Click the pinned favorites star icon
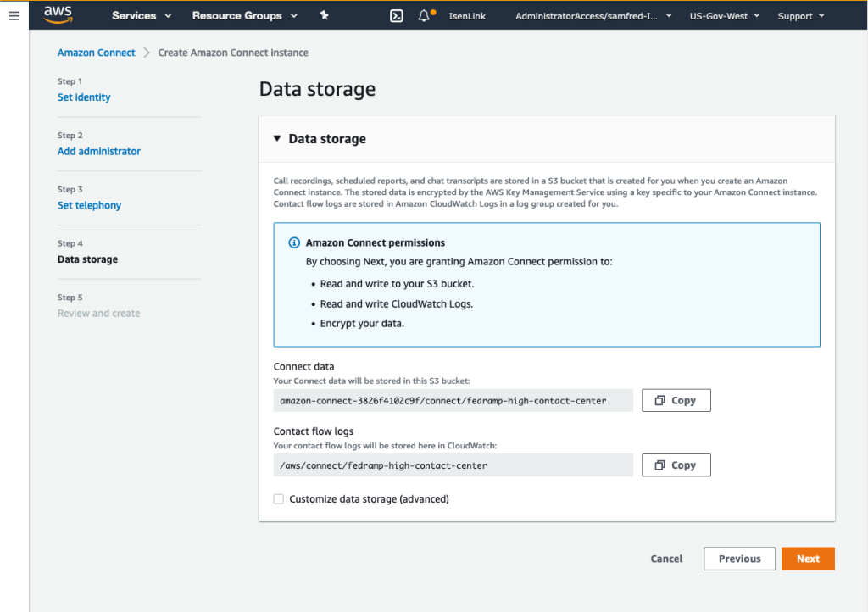This screenshot has height=612, width=868. [324, 14]
